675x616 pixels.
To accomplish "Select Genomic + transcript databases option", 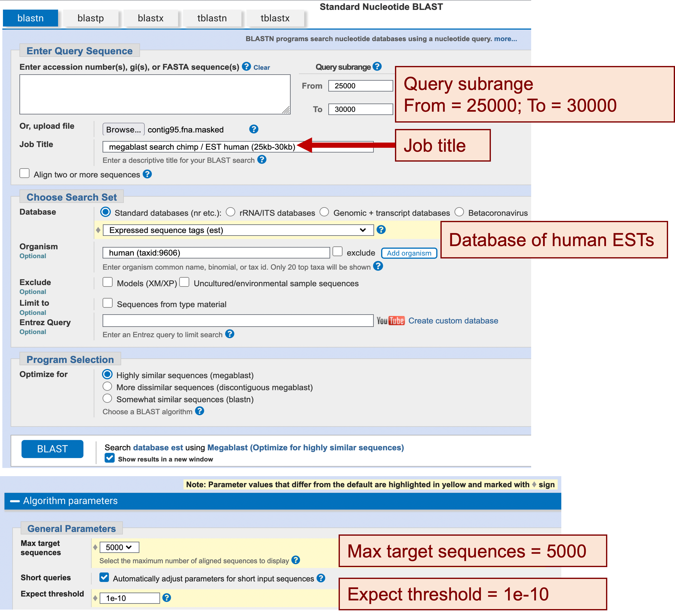I will tap(324, 212).
